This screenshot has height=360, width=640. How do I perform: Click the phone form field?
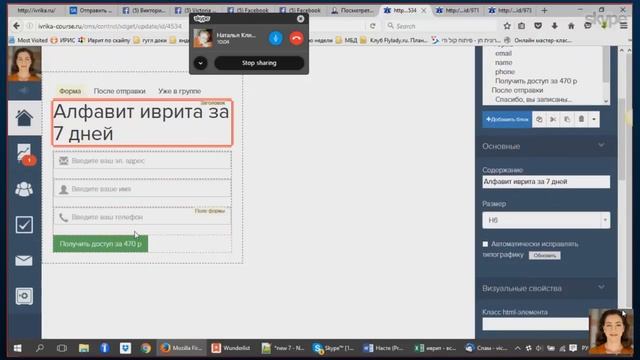pyautogui.click(x=142, y=217)
